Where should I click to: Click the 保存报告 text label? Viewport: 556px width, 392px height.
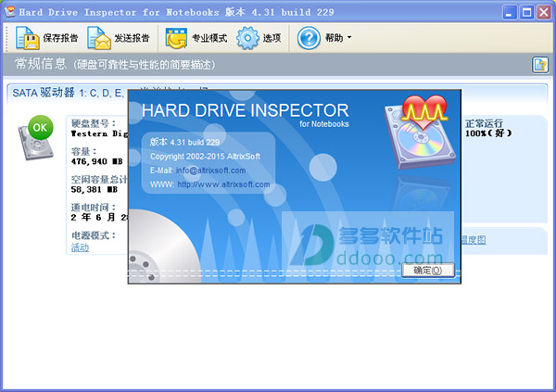(x=60, y=38)
